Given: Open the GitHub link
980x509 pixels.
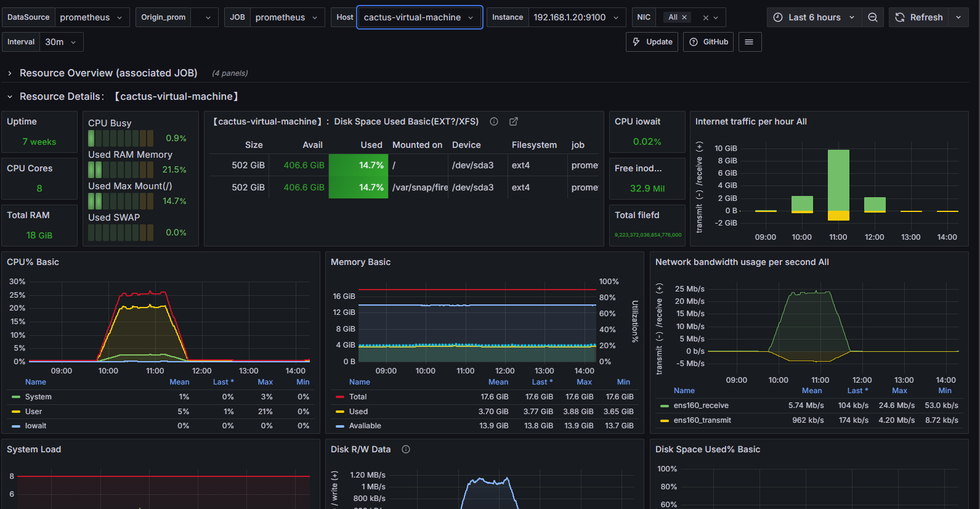Looking at the screenshot, I should tap(708, 42).
